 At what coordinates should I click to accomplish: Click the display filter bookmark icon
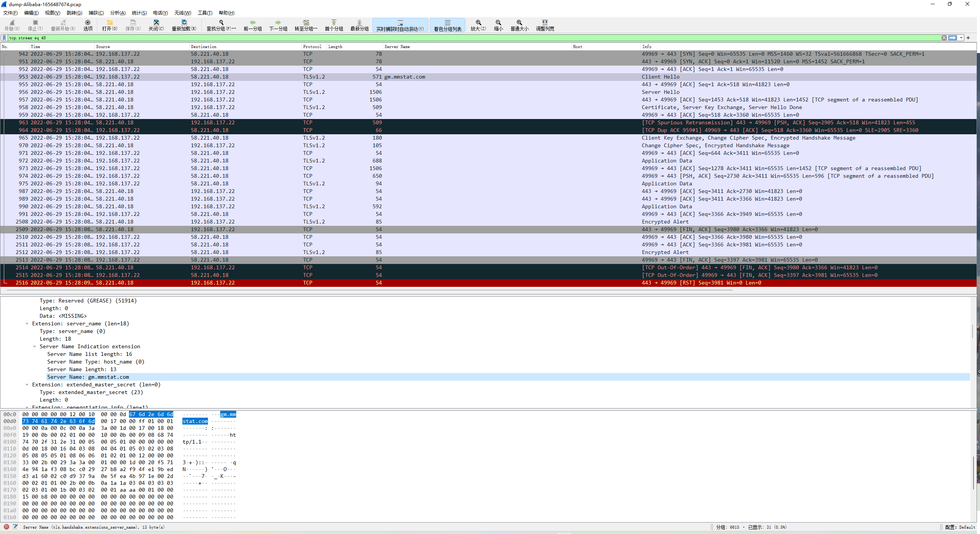[x=4, y=38]
